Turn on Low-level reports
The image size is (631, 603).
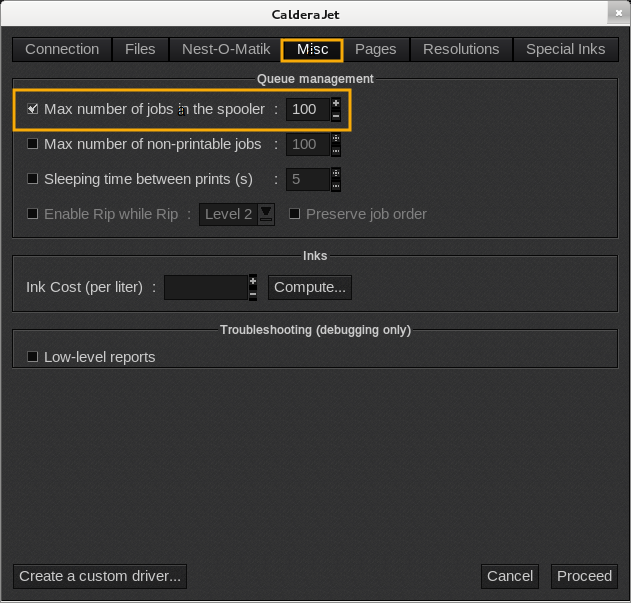[33, 357]
